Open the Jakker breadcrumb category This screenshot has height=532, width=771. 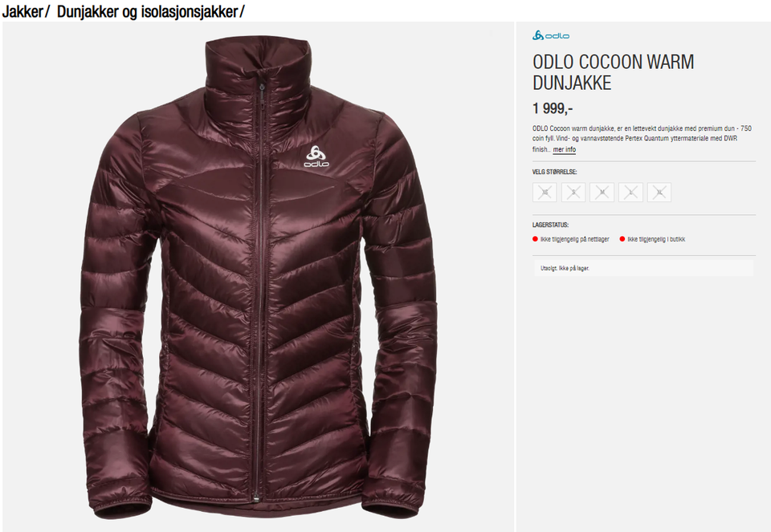pos(22,11)
